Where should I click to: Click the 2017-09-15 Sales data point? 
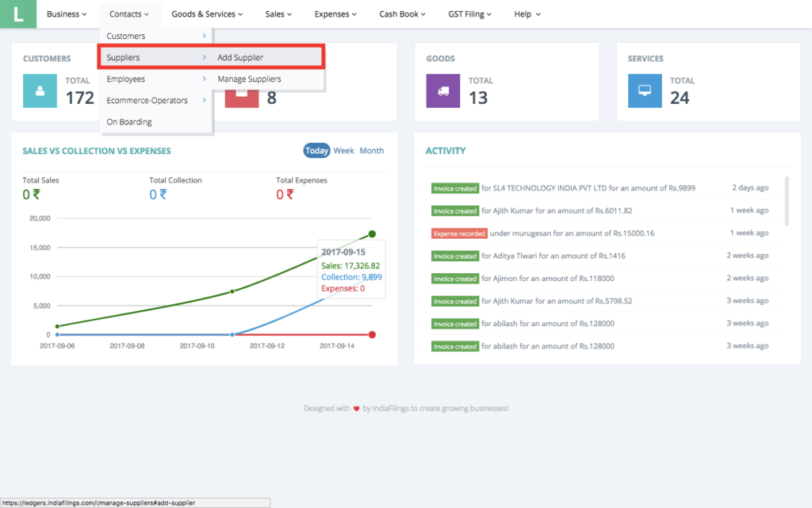[x=372, y=234]
